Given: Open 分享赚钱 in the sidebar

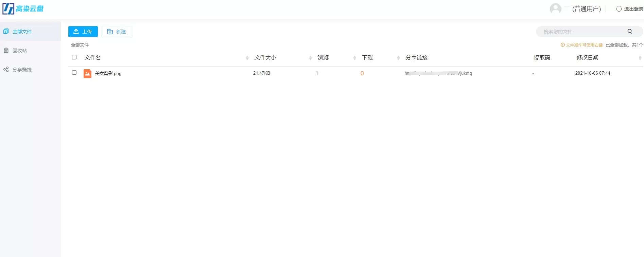Looking at the screenshot, I should point(22,70).
